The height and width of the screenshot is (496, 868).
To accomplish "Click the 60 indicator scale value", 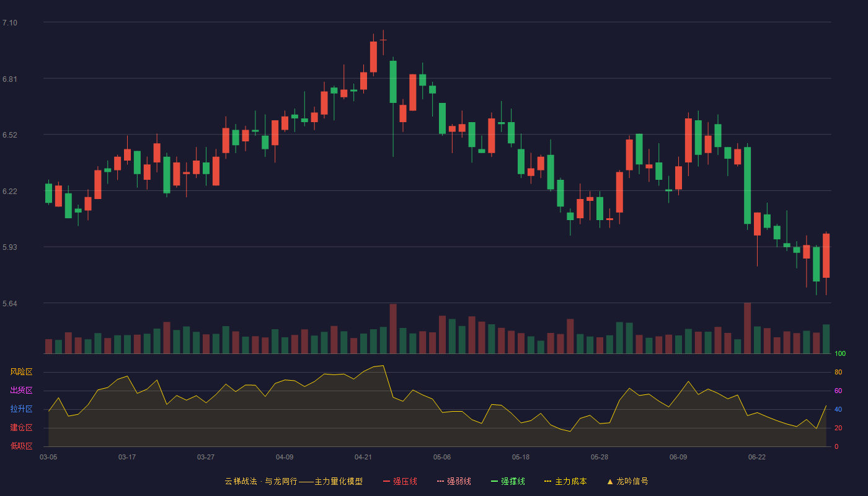I will click(x=838, y=391).
